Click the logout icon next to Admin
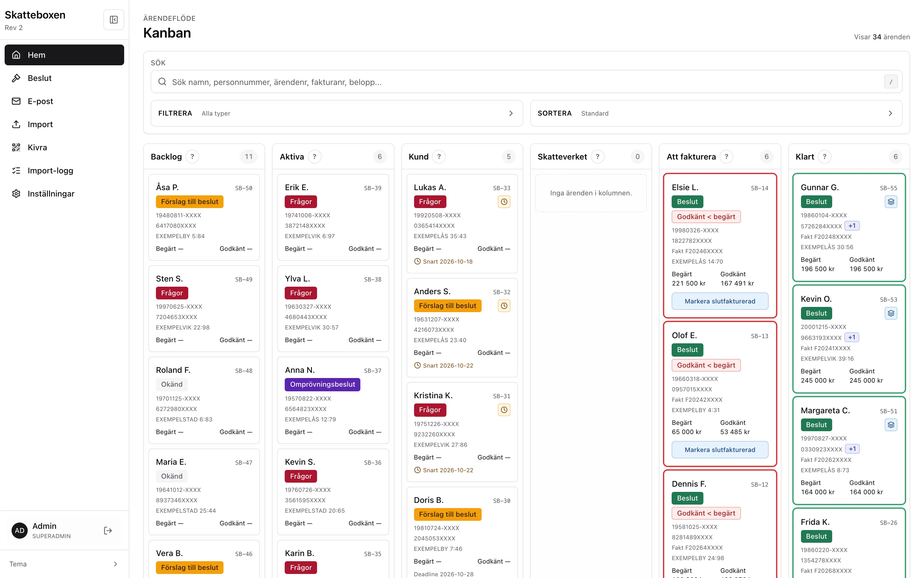The image size is (924, 578). coord(108,531)
